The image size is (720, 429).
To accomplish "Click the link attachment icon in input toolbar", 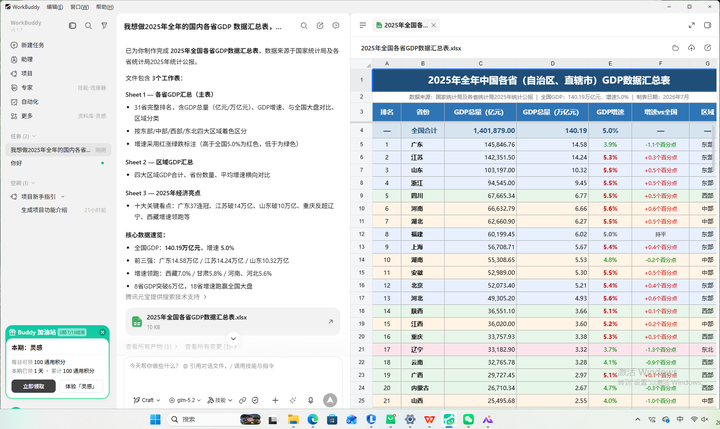I will click(x=242, y=400).
